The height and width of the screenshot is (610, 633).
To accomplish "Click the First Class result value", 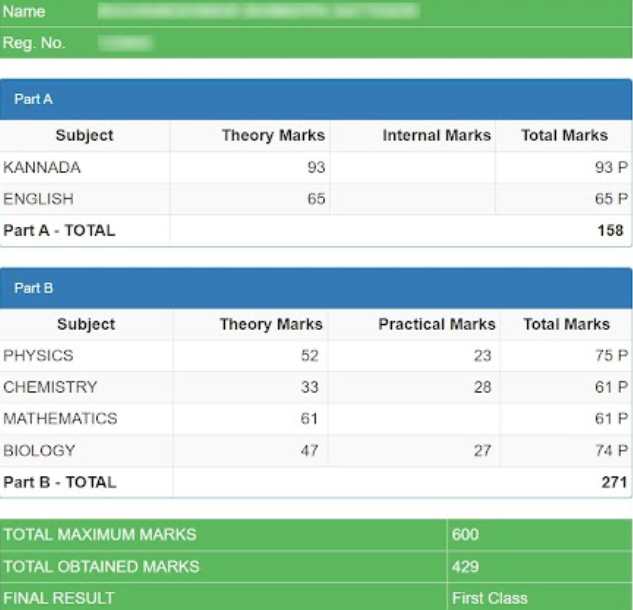I will pyautogui.click(x=490, y=598).
